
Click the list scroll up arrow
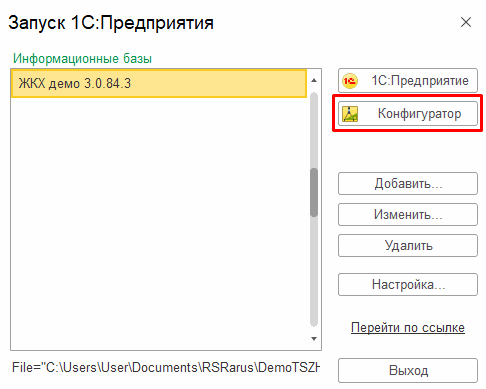(x=314, y=80)
